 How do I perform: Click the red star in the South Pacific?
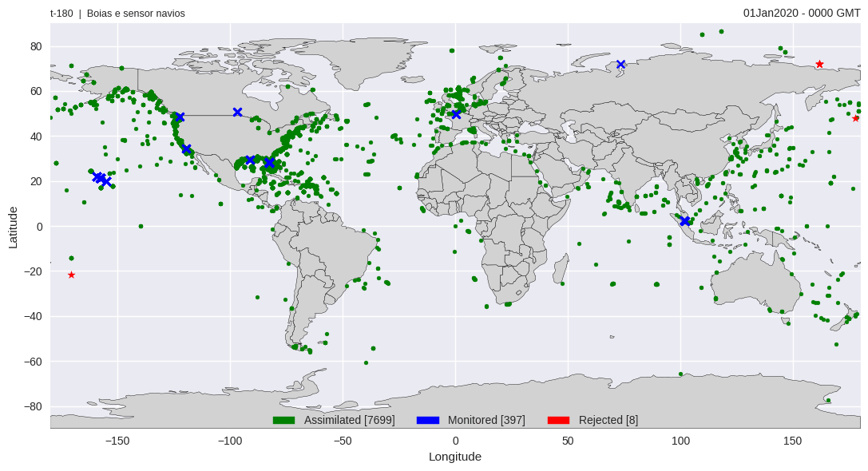(71, 275)
